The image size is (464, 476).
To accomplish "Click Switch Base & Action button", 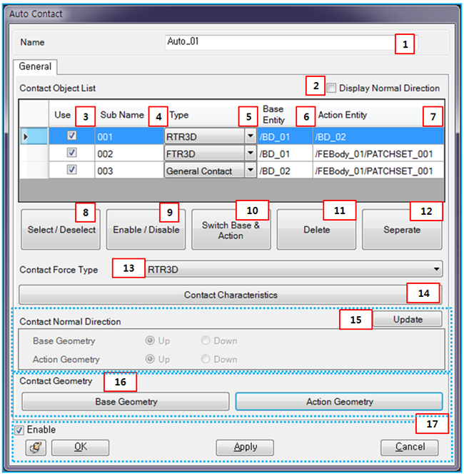I will [x=231, y=230].
